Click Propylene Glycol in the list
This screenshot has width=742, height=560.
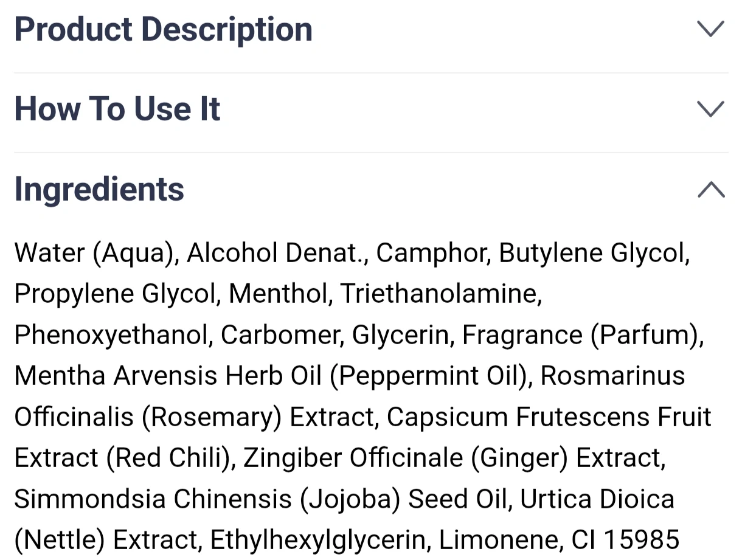tap(116, 294)
